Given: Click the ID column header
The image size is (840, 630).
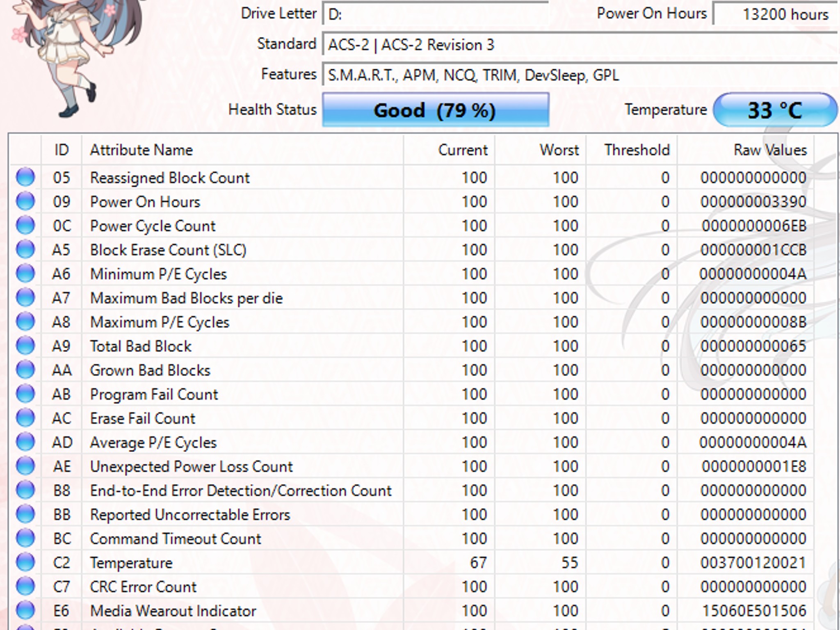Looking at the screenshot, I should point(62,150).
